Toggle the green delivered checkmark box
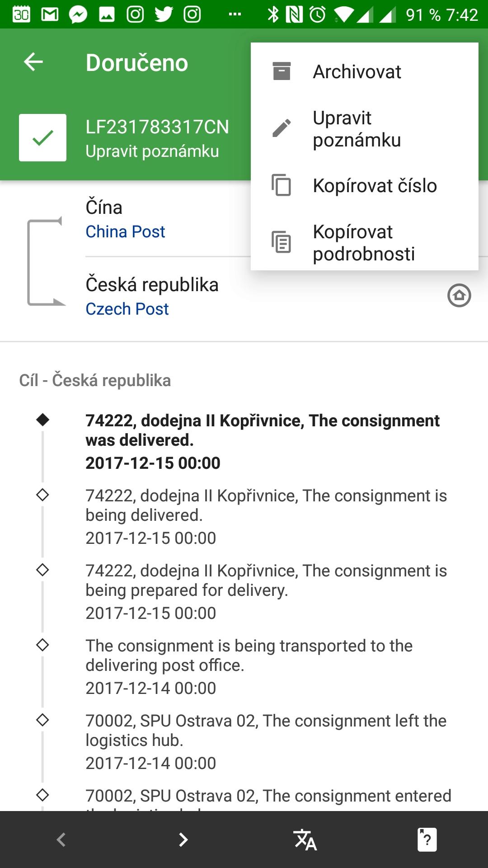This screenshot has width=488, height=868. (x=42, y=137)
